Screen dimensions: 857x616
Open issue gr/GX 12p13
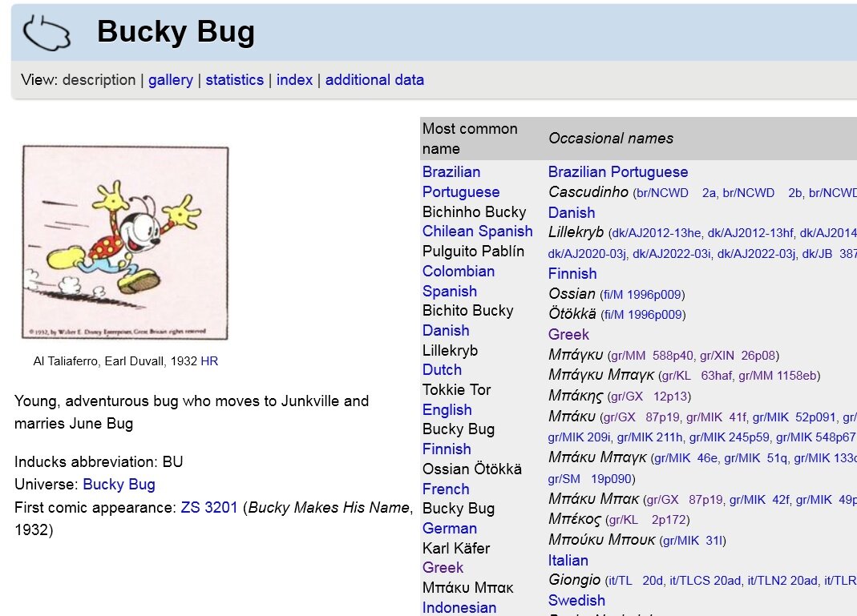pos(649,397)
